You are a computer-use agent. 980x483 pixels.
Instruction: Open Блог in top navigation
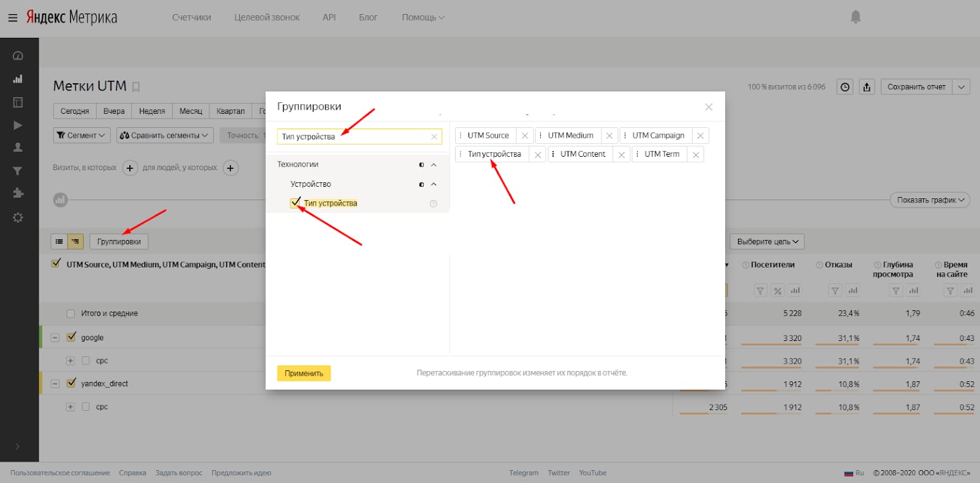[368, 17]
